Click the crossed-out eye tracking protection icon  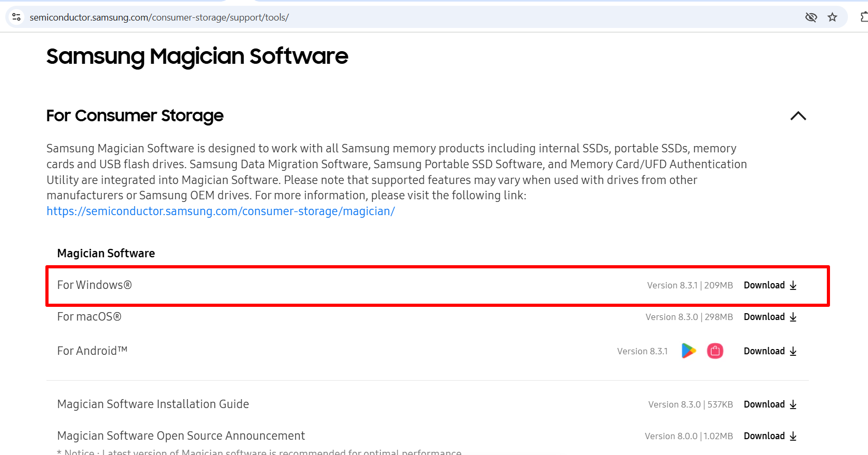point(811,17)
